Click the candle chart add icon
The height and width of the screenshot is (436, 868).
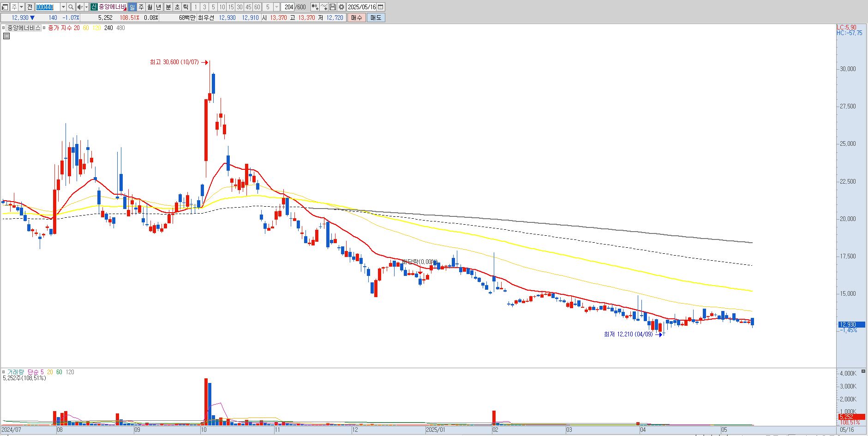tap(315, 7)
